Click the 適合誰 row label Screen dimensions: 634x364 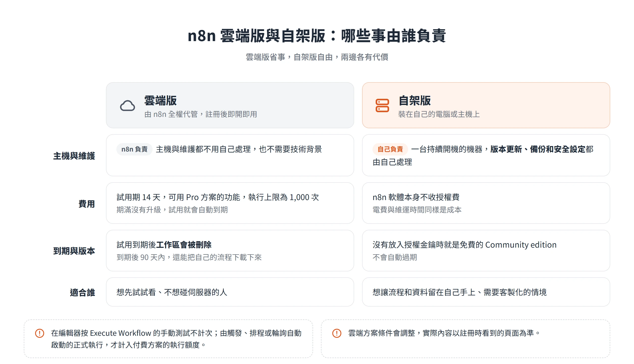pyautogui.click(x=82, y=292)
